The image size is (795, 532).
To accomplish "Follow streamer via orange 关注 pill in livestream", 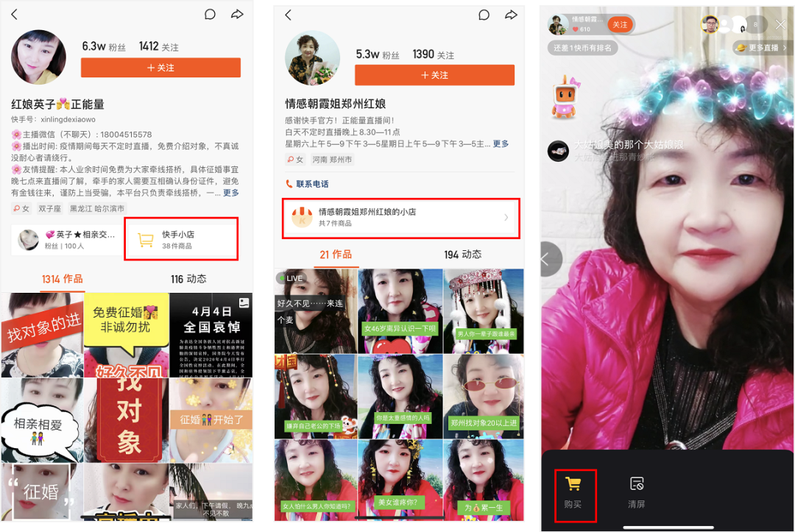I will coord(620,25).
